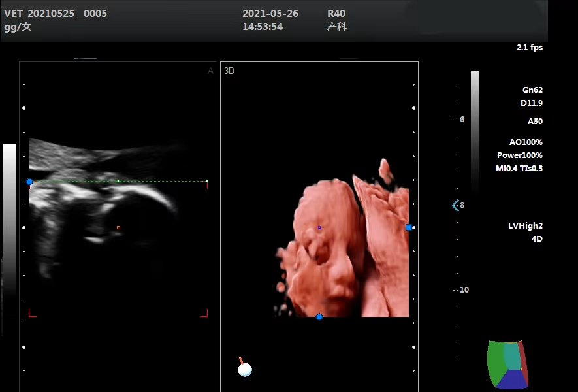
Task: Click the purple center marker on the 3D face
Action: (x=319, y=227)
